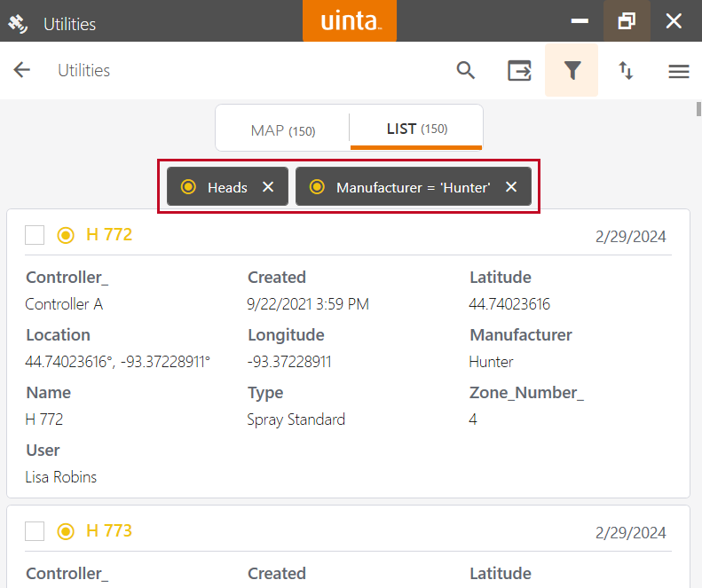The width and height of the screenshot is (702, 588).
Task: Switch to the MAP tab
Action: coord(282,129)
